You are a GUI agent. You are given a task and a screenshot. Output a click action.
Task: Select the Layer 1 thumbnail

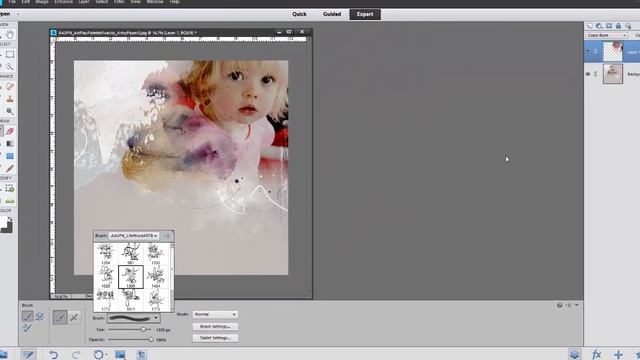pos(613,52)
